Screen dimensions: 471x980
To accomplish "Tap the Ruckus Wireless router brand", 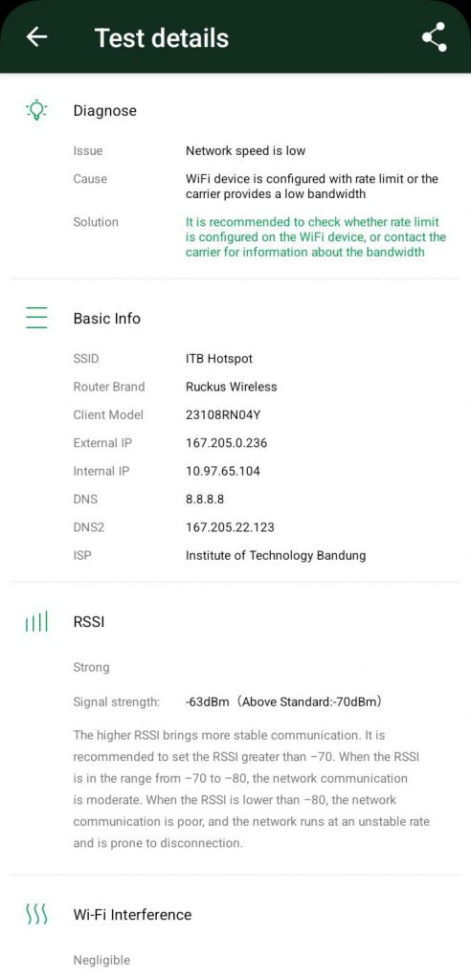I will [x=232, y=387].
